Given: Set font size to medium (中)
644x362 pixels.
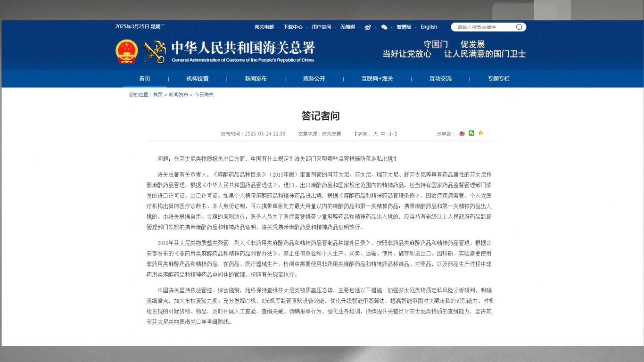Looking at the screenshot, I should (383, 134).
